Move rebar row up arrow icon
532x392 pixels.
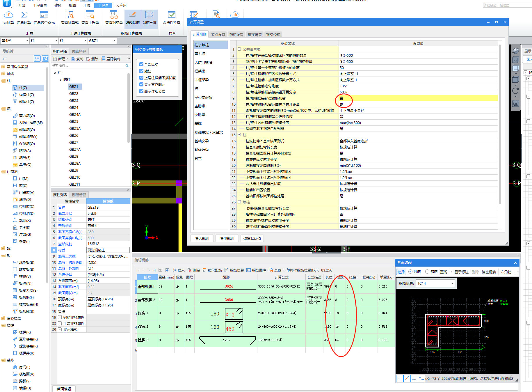click(160, 270)
